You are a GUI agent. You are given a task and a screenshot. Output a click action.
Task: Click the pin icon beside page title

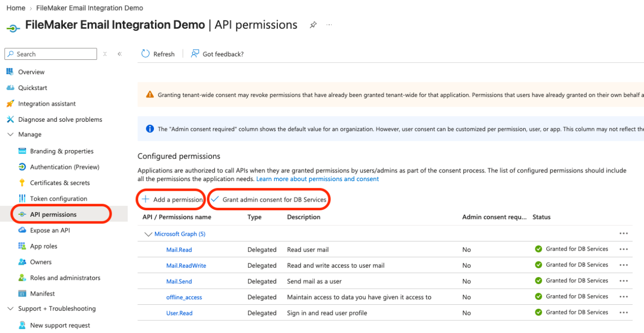tap(313, 25)
